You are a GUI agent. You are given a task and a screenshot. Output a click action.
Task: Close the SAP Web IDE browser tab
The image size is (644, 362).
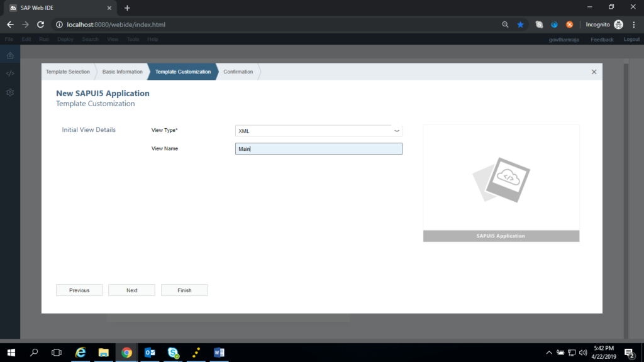click(109, 8)
